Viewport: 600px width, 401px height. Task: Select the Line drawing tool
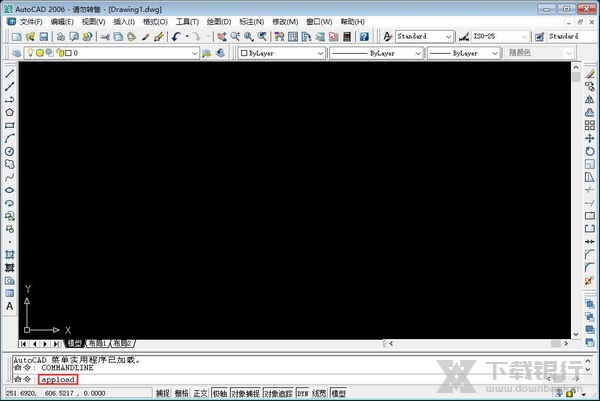pyautogui.click(x=10, y=74)
